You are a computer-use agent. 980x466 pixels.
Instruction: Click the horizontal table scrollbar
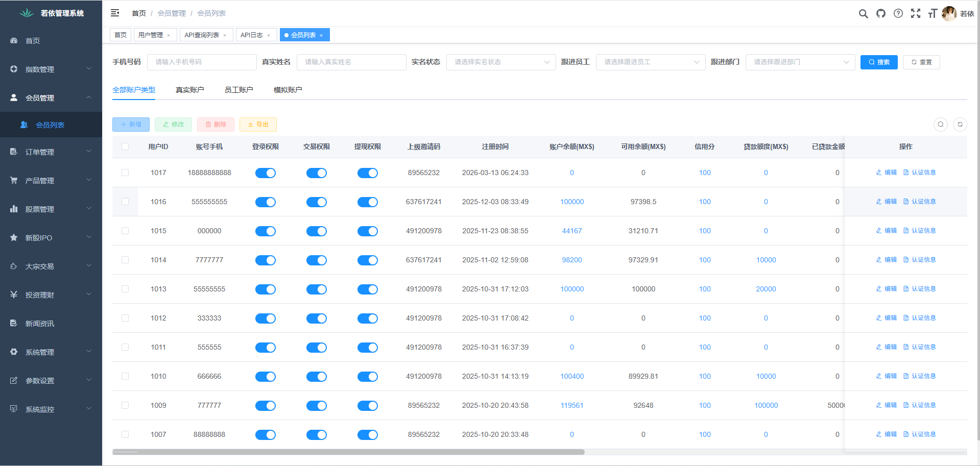tap(348, 452)
